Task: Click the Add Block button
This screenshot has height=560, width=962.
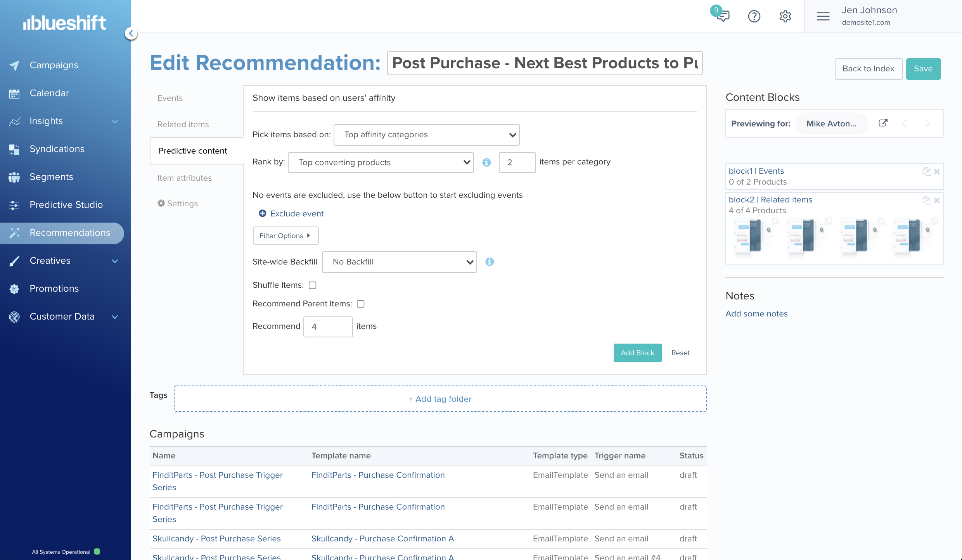Action: click(x=637, y=353)
